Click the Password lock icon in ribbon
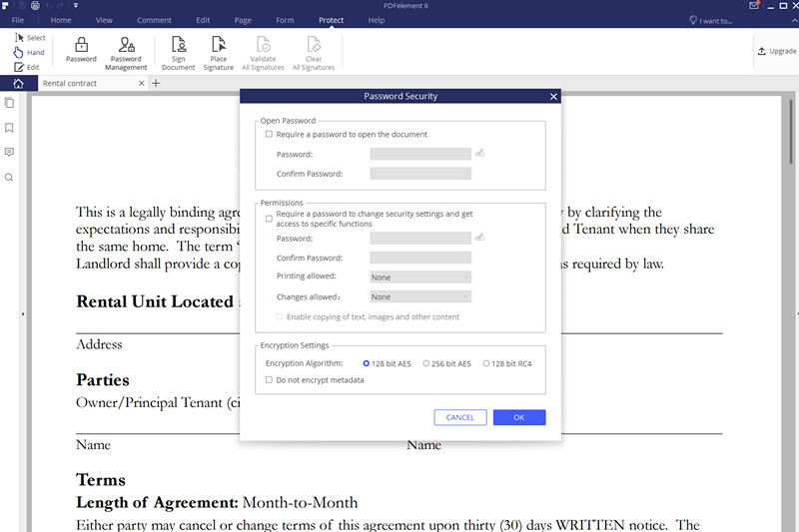The image size is (799, 532). click(x=81, y=45)
